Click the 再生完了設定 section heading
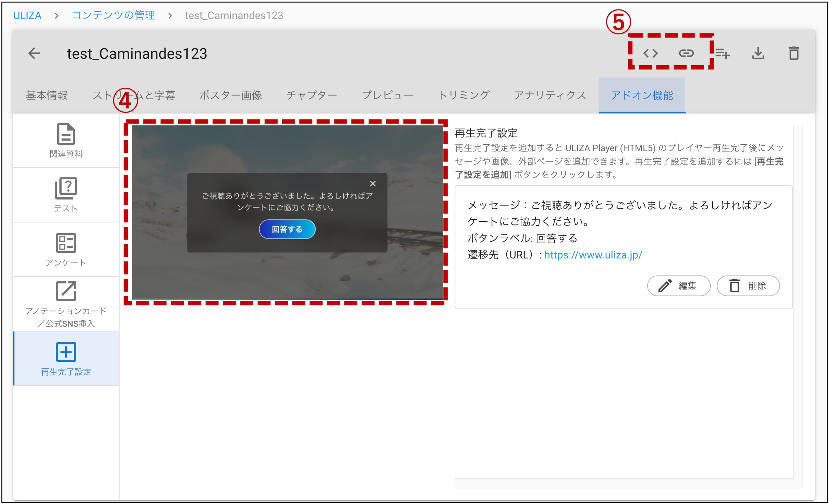 pyautogui.click(x=486, y=133)
